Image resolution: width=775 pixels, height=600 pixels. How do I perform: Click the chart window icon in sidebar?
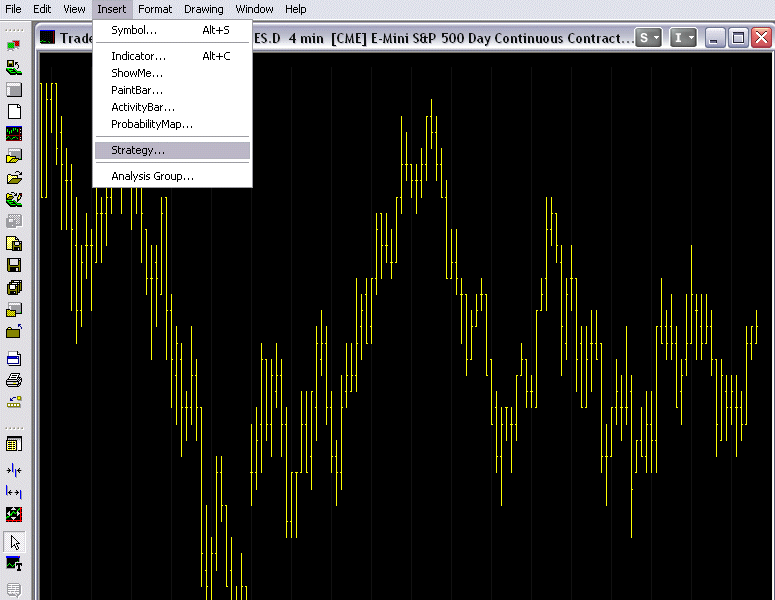(x=14, y=134)
